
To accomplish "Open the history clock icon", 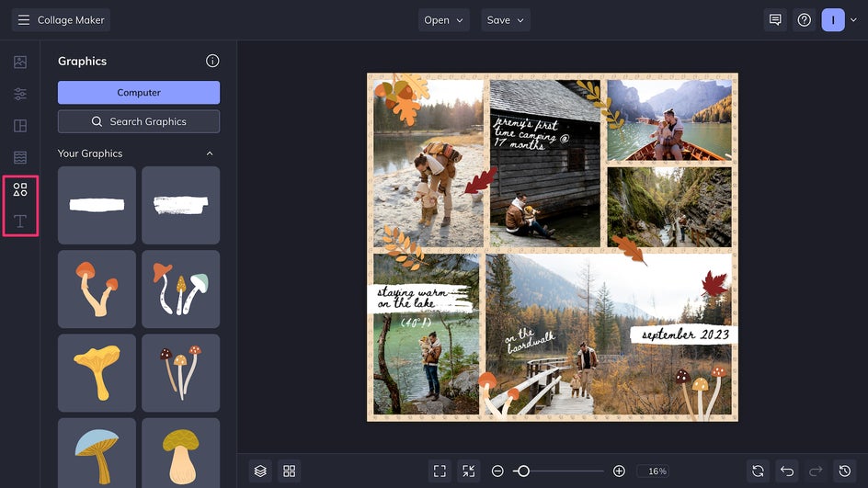I will (x=844, y=471).
